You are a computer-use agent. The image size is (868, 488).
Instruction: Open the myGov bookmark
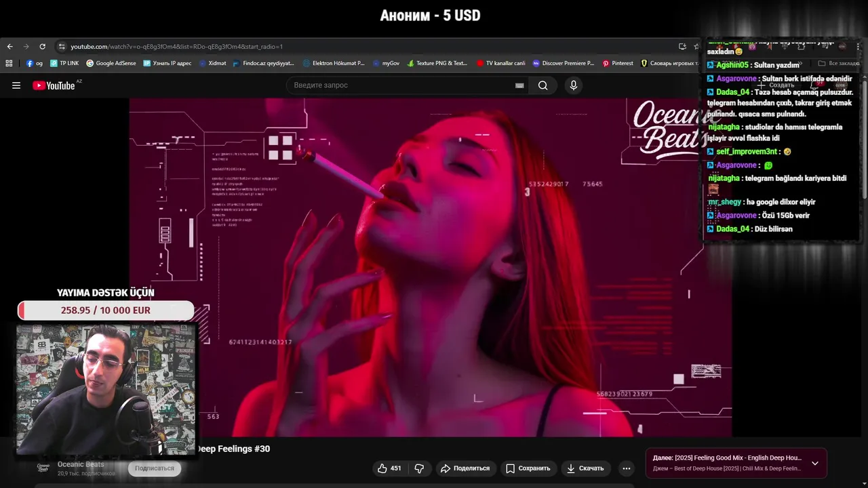(x=386, y=63)
